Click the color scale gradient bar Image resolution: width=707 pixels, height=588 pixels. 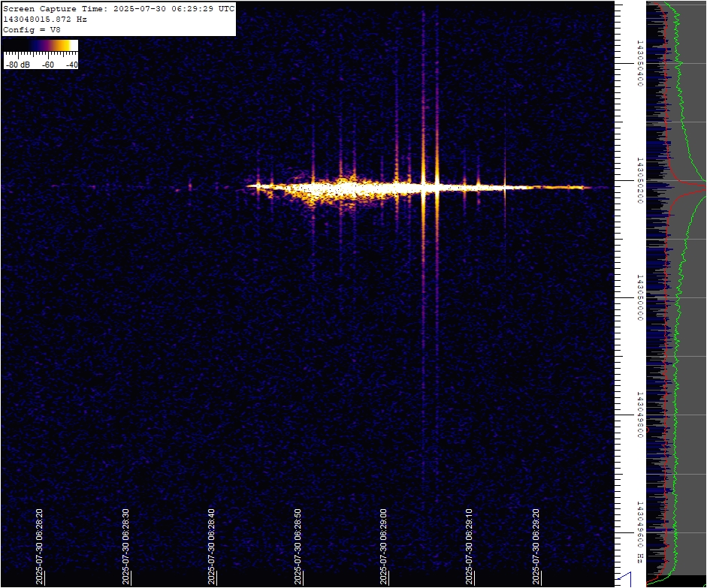tap(41, 45)
